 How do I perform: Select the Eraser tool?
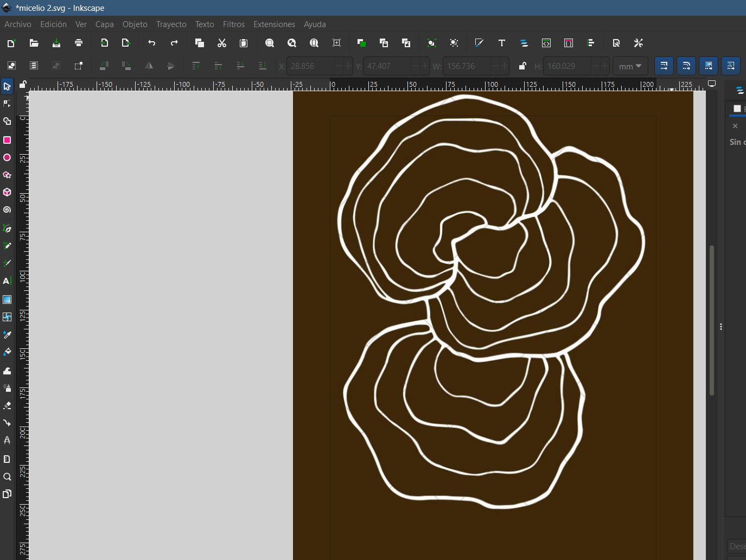pos(7,405)
